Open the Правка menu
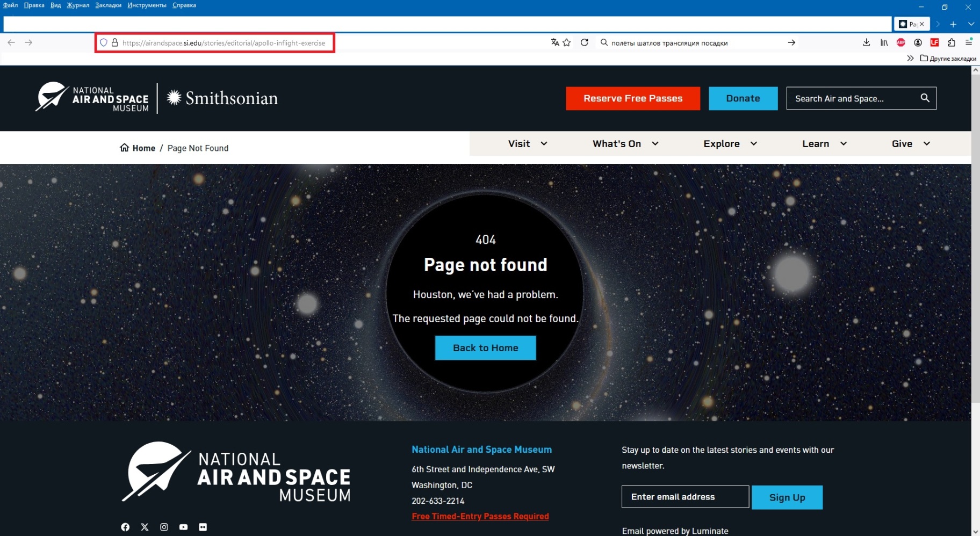 (x=34, y=5)
